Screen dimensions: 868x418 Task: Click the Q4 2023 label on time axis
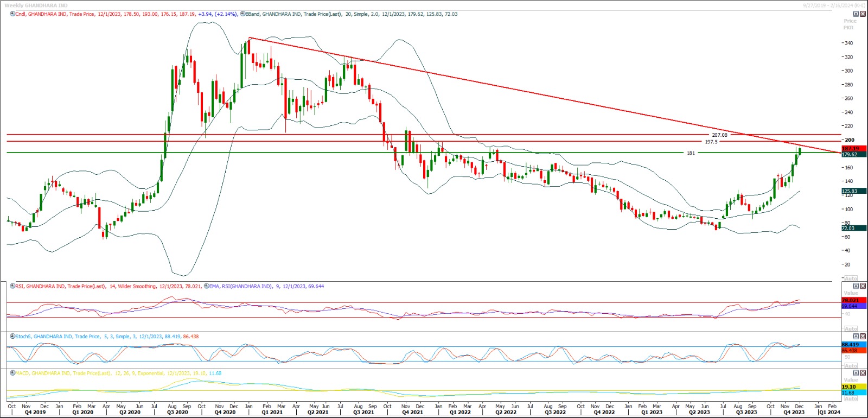(794, 413)
